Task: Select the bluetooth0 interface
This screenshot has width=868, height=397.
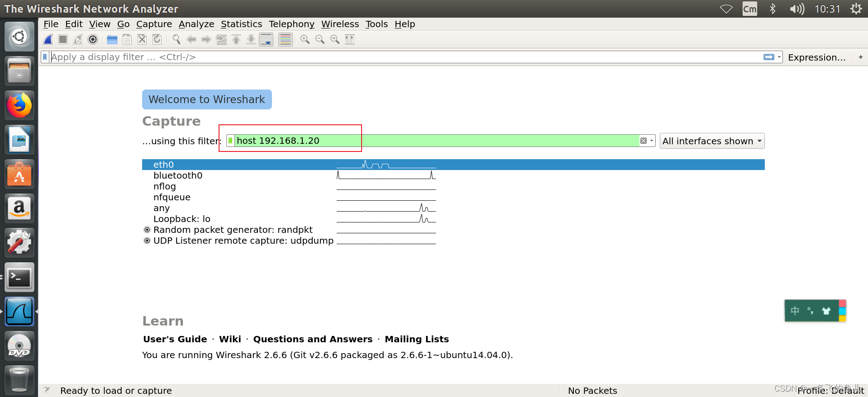Action: [453, 175]
